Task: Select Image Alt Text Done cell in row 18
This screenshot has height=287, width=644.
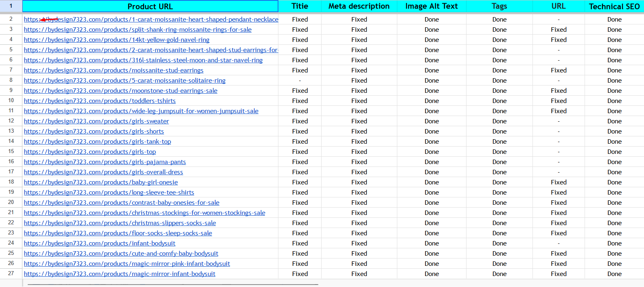Action: (x=432, y=182)
